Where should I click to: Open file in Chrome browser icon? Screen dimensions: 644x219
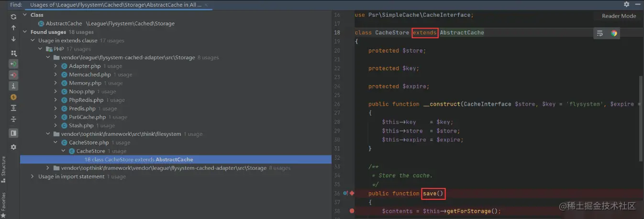614,33
